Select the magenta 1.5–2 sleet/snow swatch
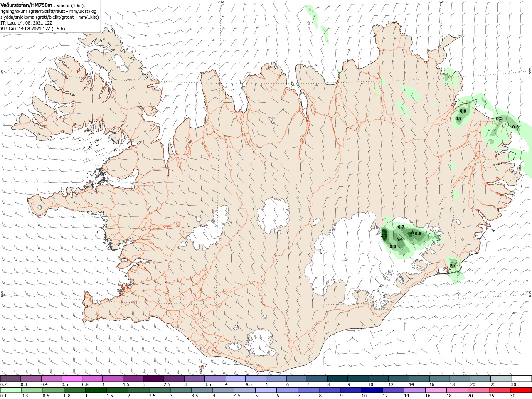The height and width of the screenshot is (399, 532). 133,379
